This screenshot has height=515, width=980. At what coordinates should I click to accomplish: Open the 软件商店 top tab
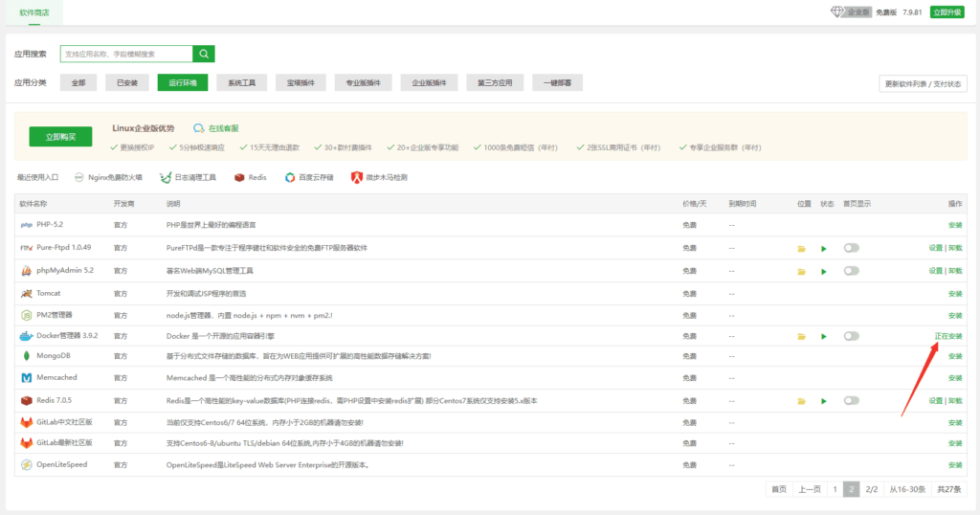[34, 12]
